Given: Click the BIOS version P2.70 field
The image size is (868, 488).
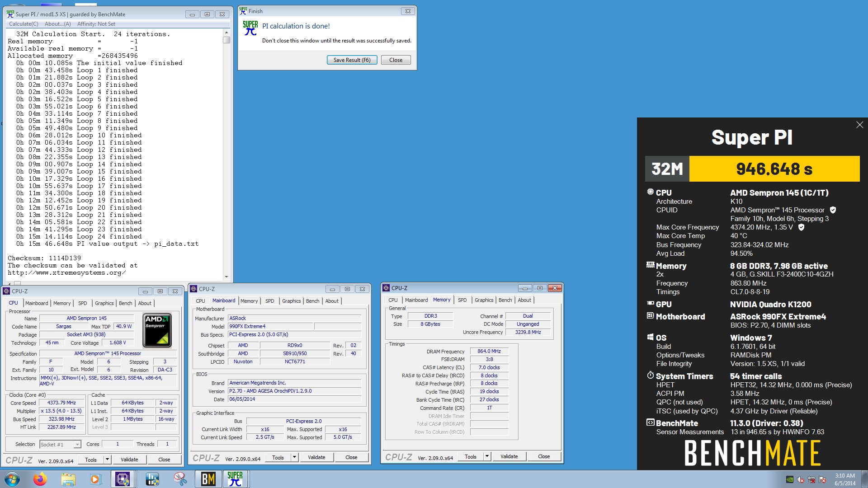Looking at the screenshot, I should pyautogui.click(x=295, y=391).
